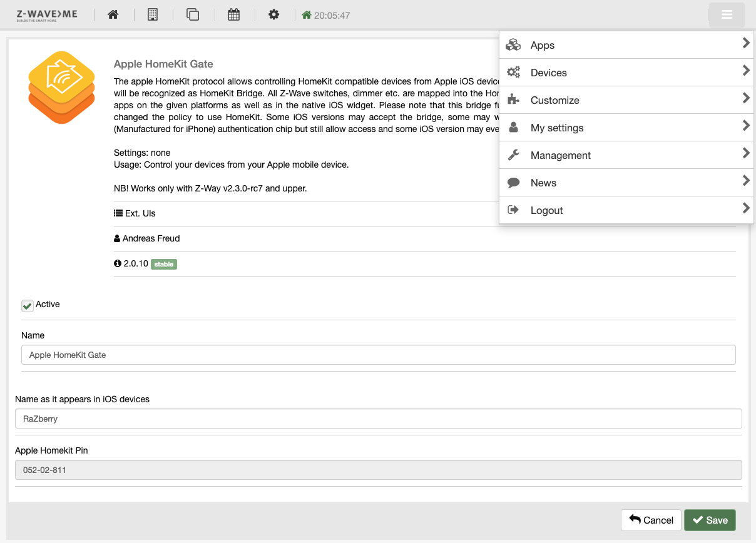Expand the Devices row chevron

click(746, 71)
